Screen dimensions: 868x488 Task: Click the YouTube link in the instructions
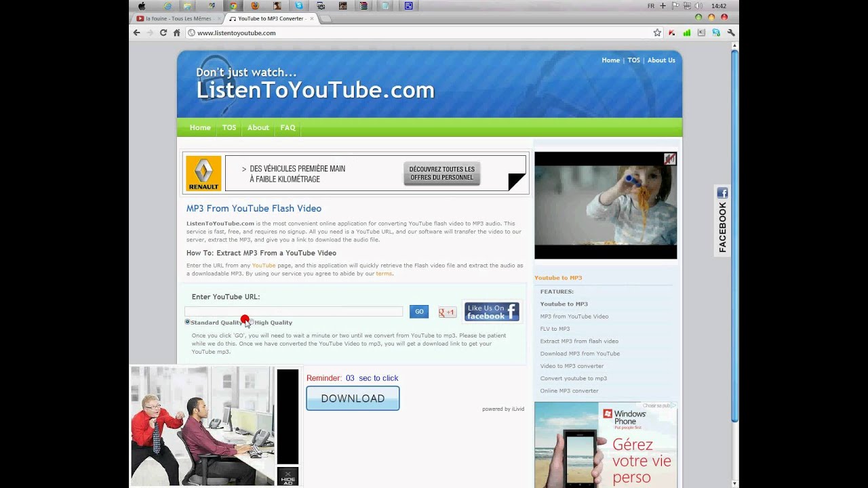(264, 266)
